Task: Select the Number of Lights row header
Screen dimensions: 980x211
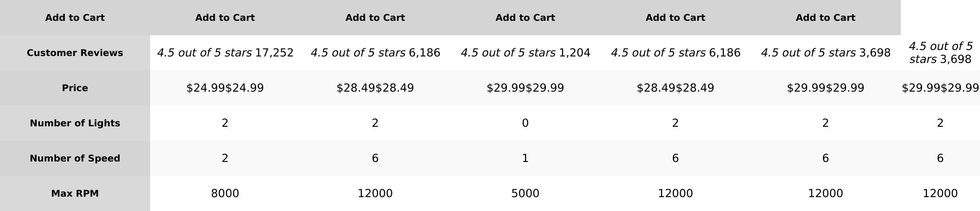Action: [75, 123]
